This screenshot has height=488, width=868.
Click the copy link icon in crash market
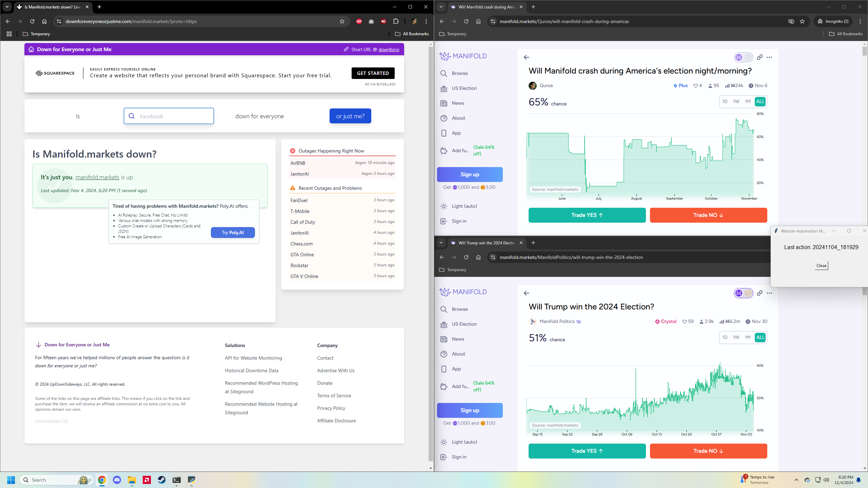[x=759, y=57]
